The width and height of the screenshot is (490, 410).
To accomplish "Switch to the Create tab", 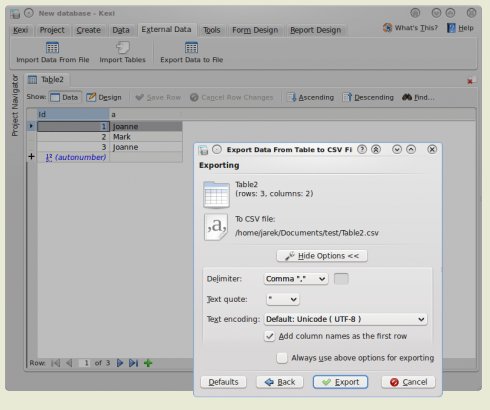I will pos(88,30).
